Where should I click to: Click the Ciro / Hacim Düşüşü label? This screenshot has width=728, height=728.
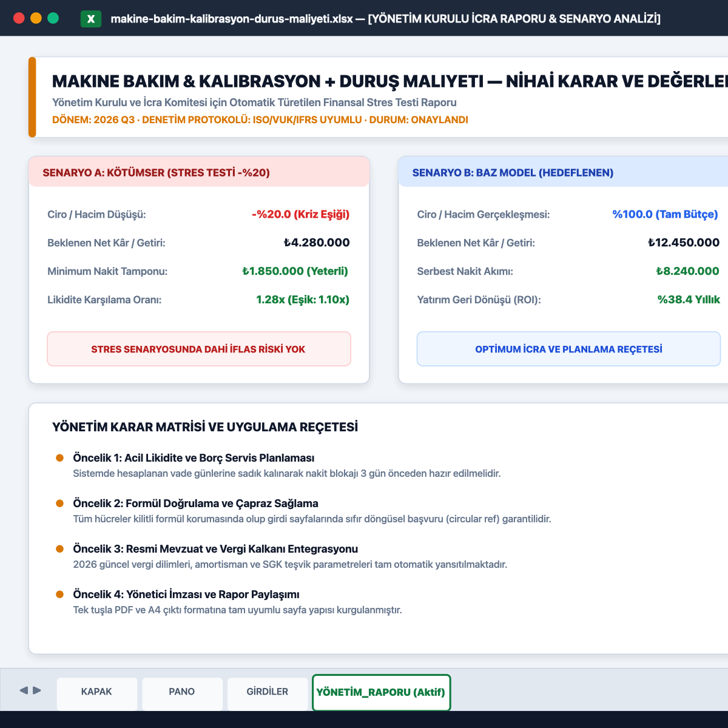click(x=96, y=215)
